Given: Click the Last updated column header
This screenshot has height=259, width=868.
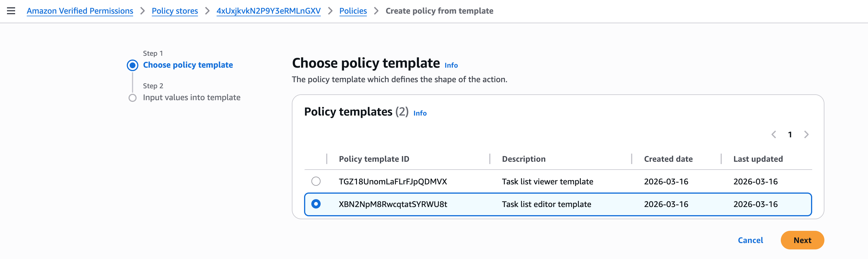Looking at the screenshot, I should point(758,159).
